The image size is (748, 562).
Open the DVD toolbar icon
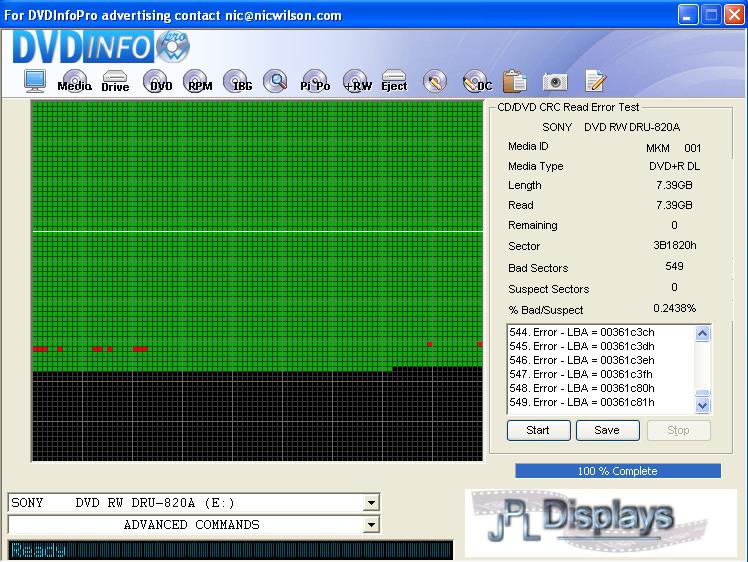pyautogui.click(x=158, y=81)
